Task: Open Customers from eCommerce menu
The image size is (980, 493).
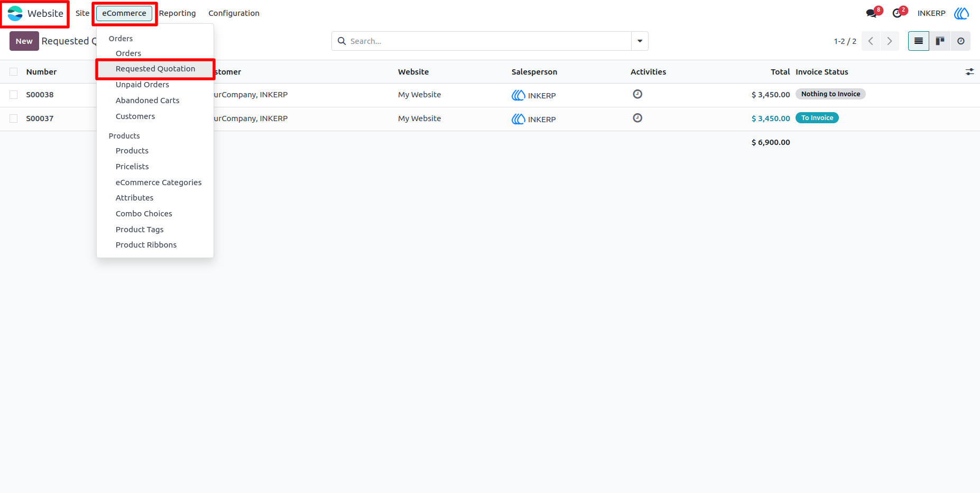Action: (135, 116)
